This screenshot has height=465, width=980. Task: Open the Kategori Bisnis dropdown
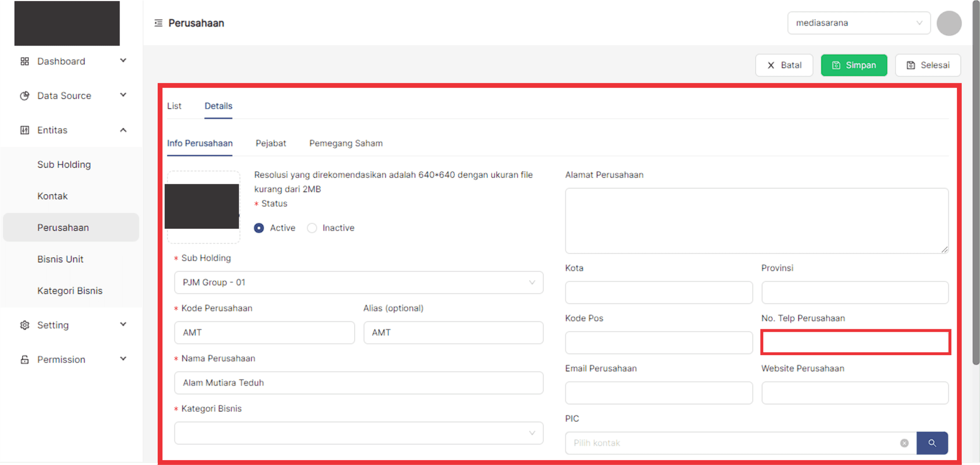(358, 433)
